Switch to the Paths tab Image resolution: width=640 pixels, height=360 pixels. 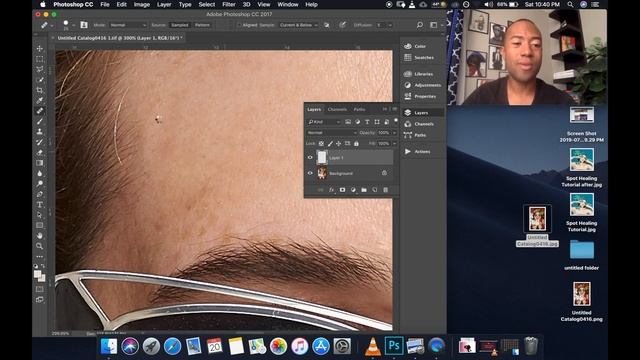point(359,109)
